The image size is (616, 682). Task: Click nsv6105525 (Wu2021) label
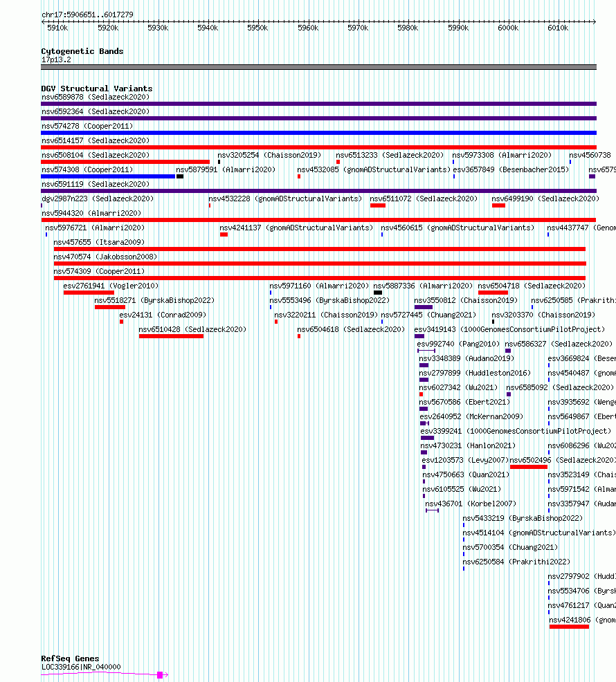point(462,489)
